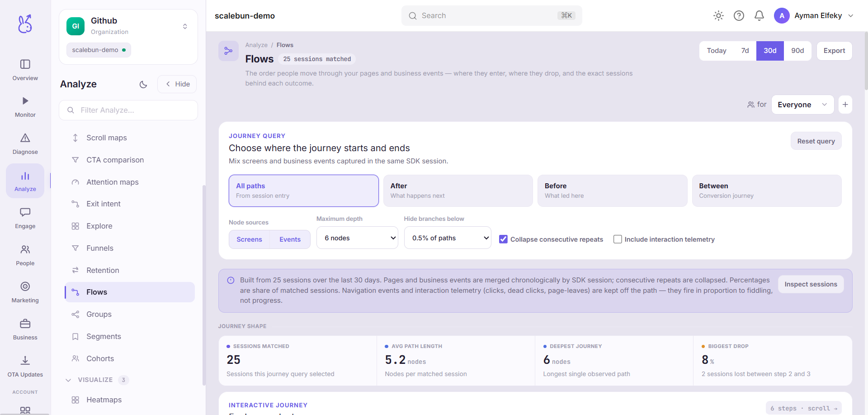The height and width of the screenshot is (415, 868).
Task: Click the 6 steps scroll hint
Action: 803,408
